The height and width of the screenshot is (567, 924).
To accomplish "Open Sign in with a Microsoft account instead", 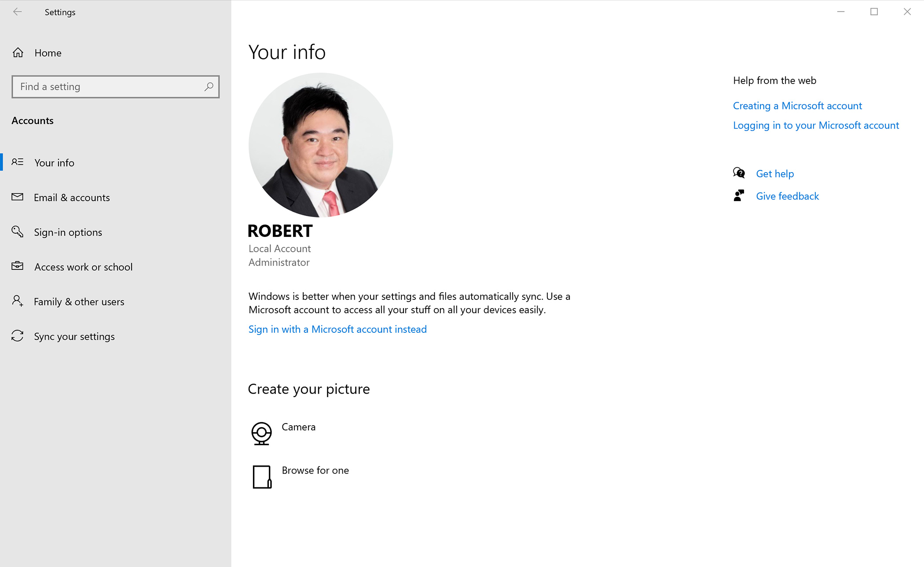I will click(337, 329).
